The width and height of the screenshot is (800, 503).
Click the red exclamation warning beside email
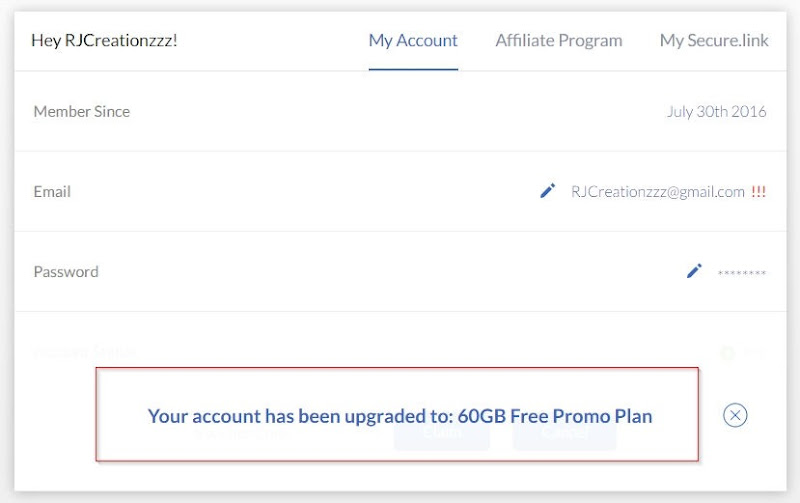pos(758,192)
